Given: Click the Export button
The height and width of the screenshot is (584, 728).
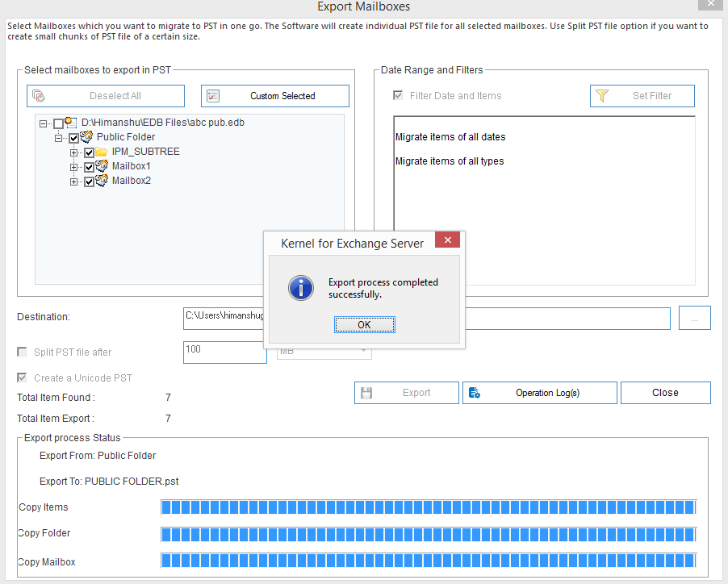Looking at the screenshot, I should pyautogui.click(x=407, y=393).
